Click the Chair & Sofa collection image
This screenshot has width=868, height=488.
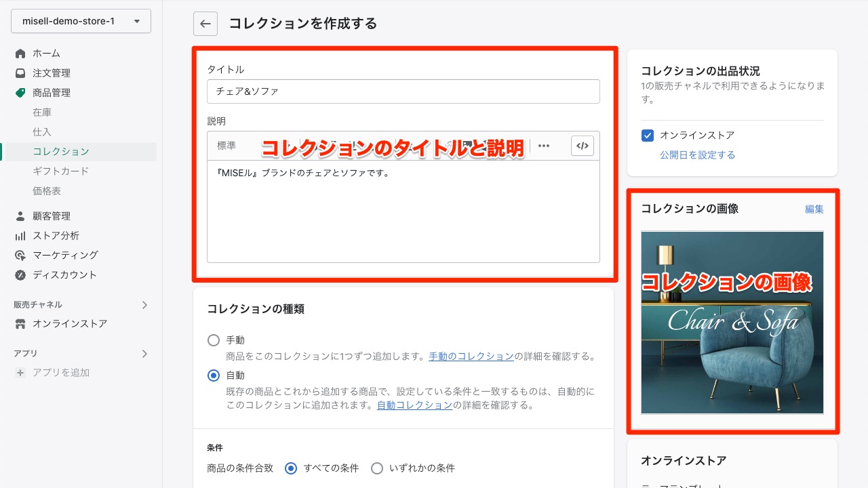[x=732, y=323]
